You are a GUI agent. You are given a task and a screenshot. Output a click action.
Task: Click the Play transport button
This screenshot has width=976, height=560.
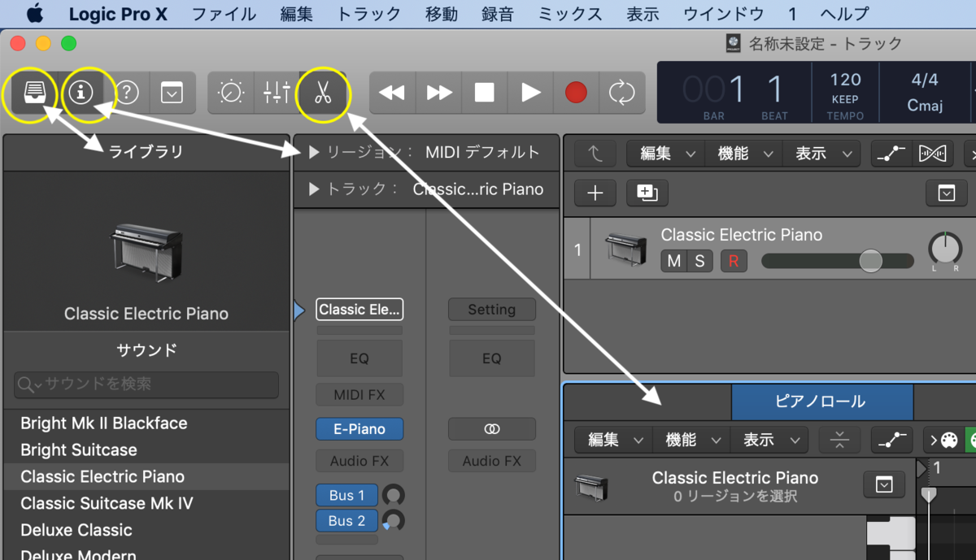(x=530, y=92)
